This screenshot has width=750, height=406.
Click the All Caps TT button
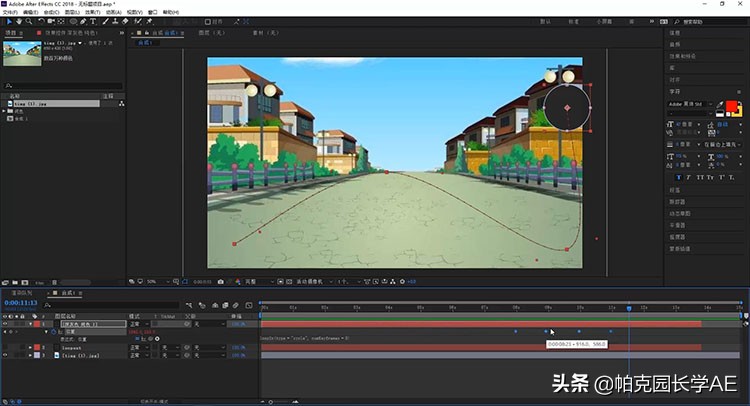[x=700, y=177]
